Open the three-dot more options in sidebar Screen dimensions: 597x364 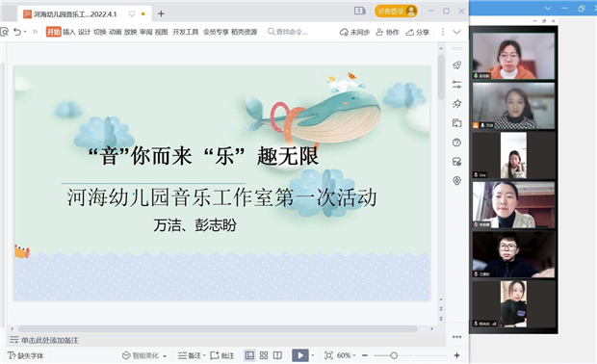pos(456,337)
